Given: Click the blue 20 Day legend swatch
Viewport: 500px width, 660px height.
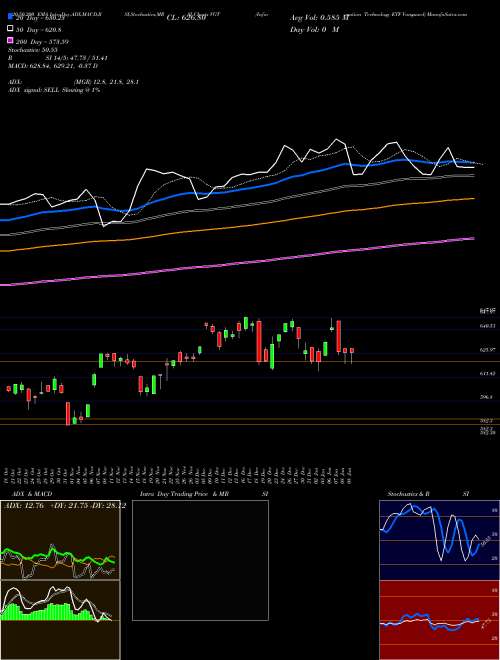Looking at the screenshot, I should coord(11,17).
